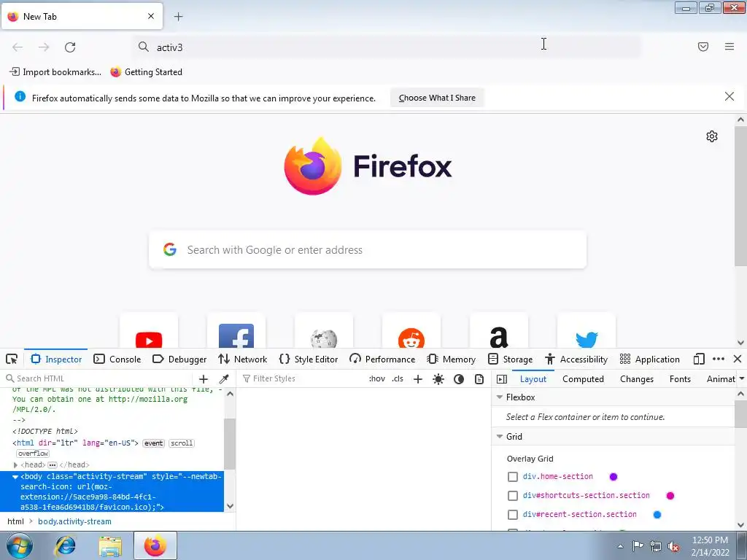Switch sidebar to the Computed tab
This screenshot has height=560, width=747.
coord(583,379)
